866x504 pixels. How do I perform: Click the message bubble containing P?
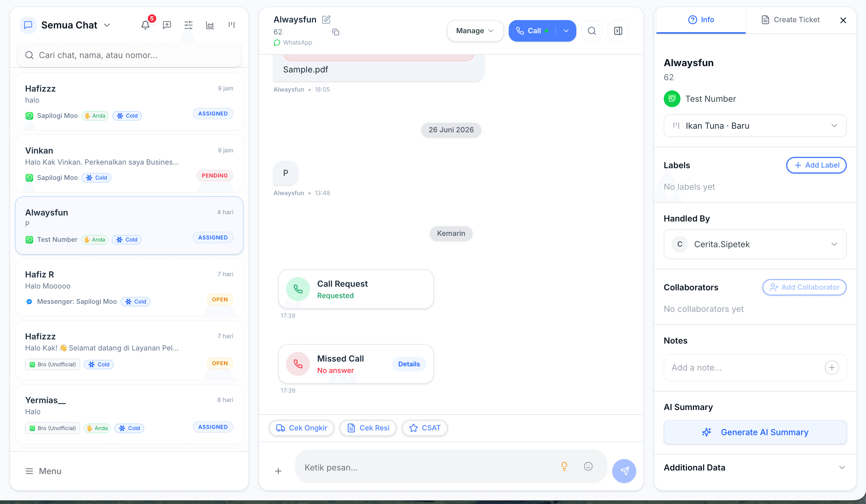[285, 173]
